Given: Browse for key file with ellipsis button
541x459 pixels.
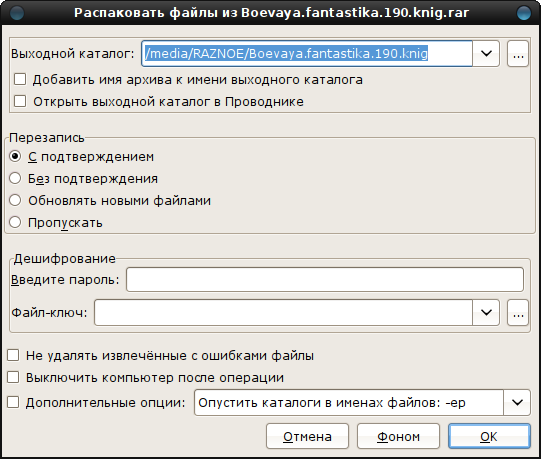Looking at the screenshot, I should coord(518,313).
